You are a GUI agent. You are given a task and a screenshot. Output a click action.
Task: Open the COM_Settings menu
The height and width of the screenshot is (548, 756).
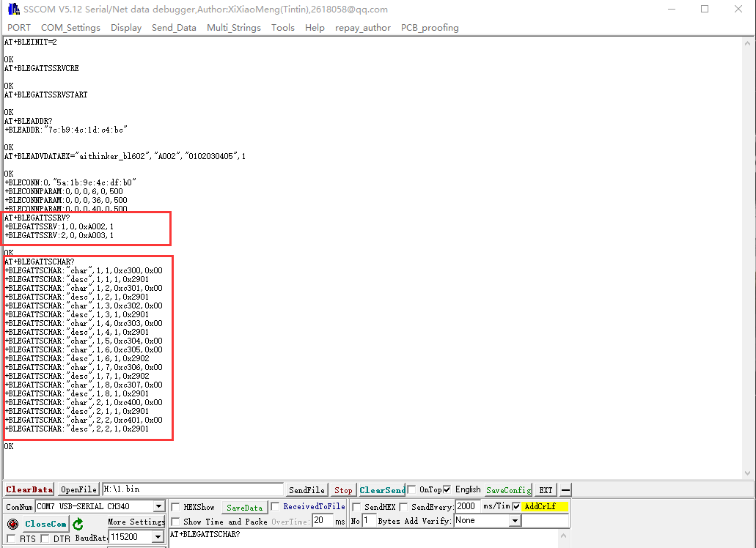70,28
